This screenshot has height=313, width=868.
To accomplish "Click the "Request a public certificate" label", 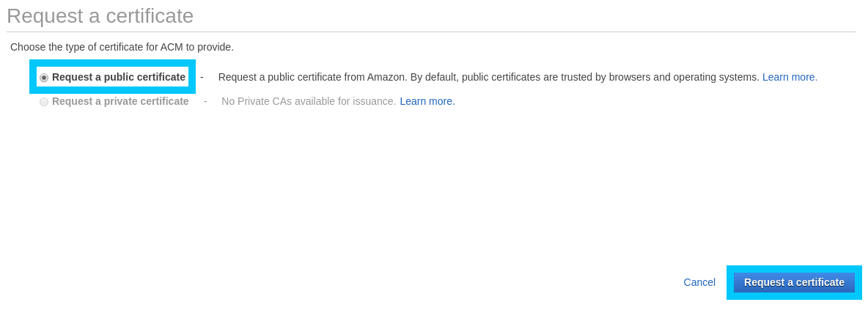I will (x=119, y=77).
